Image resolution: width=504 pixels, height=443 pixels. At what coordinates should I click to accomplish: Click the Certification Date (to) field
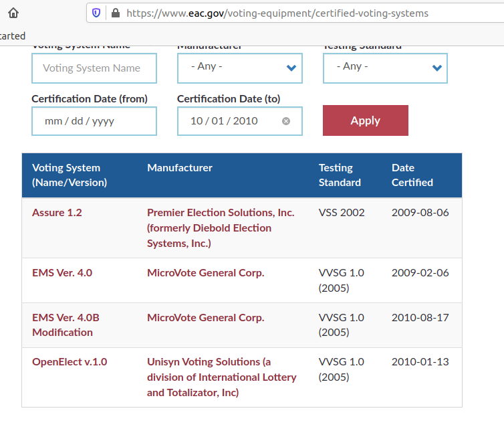[x=240, y=121]
